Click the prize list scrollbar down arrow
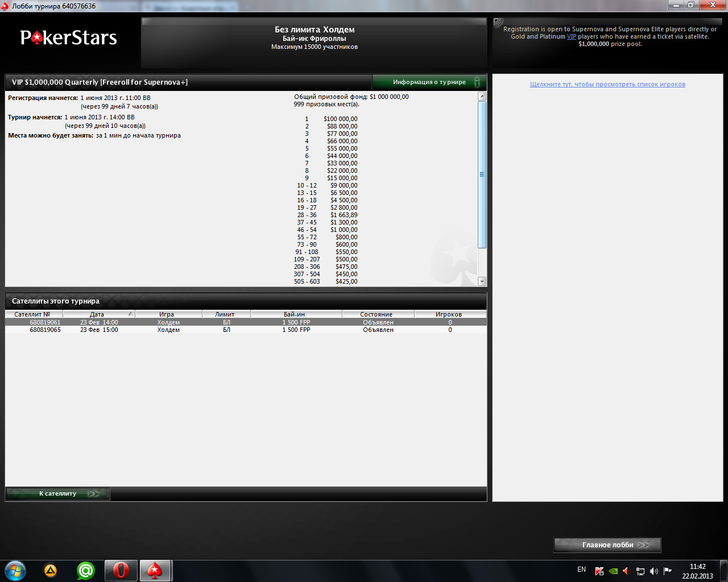Image resolution: width=728 pixels, height=582 pixels. (x=482, y=281)
